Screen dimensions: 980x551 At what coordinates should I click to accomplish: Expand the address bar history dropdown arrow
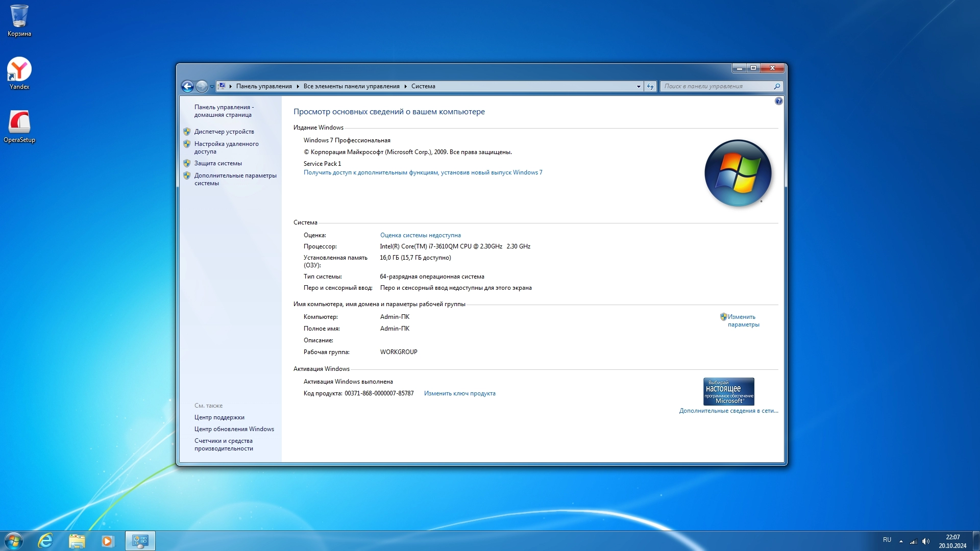[639, 86]
